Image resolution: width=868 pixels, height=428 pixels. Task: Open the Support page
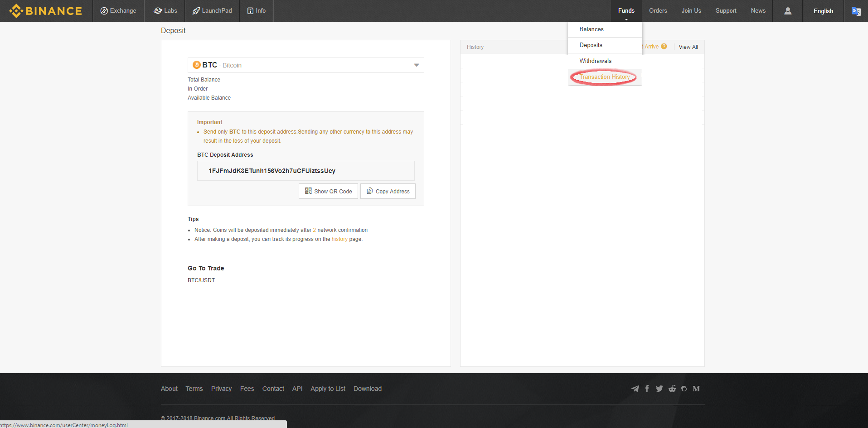point(726,11)
